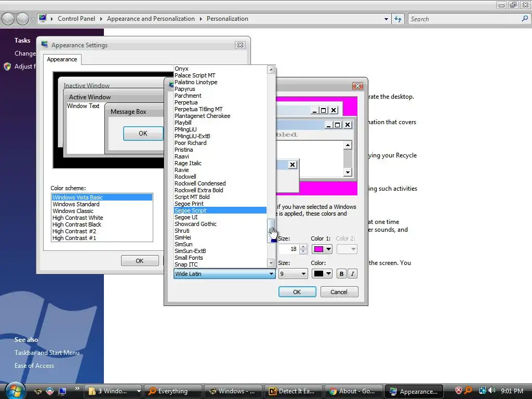Click the search magnifier icon
This screenshot has height=399, width=532.
525,19
